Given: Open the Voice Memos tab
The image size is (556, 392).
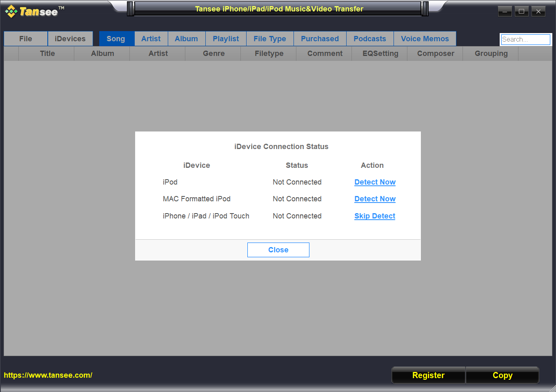Looking at the screenshot, I should click(425, 39).
